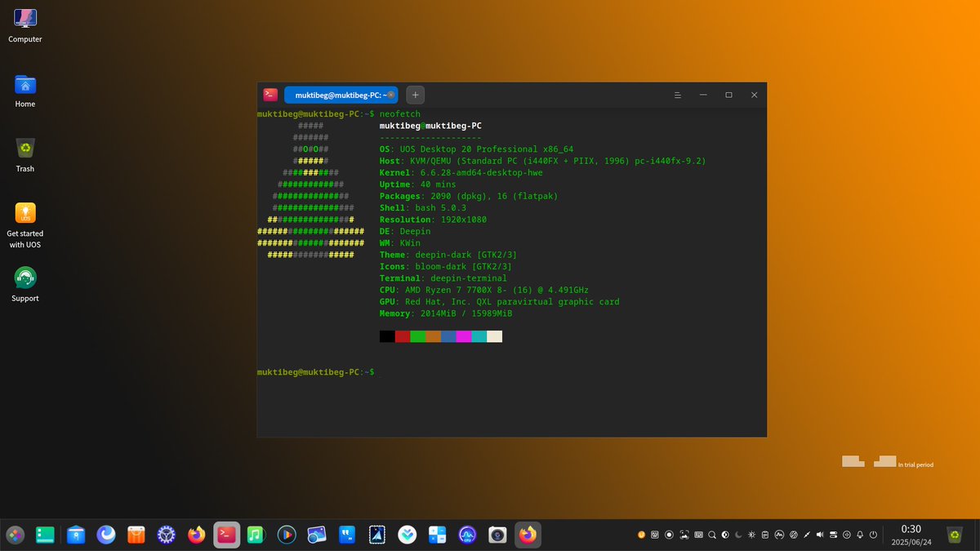Click the 'DE: Deepin' line
This screenshot has height=551, width=980.
tap(405, 231)
